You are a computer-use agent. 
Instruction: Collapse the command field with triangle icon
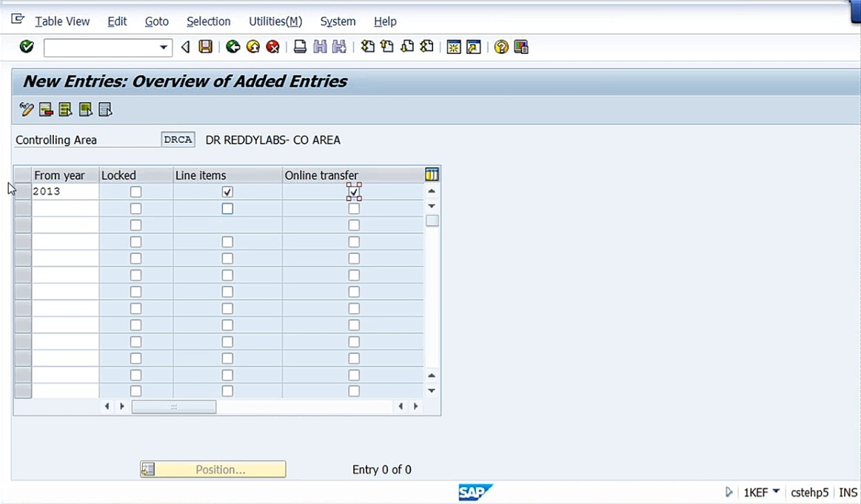click(186, 47)
